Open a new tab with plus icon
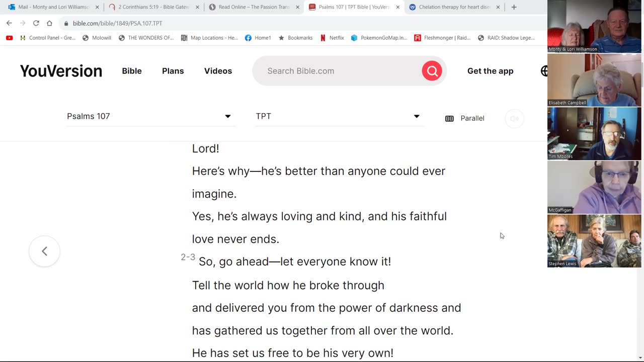This screenshot has height=362, width=644. click(x=514, y=7)
